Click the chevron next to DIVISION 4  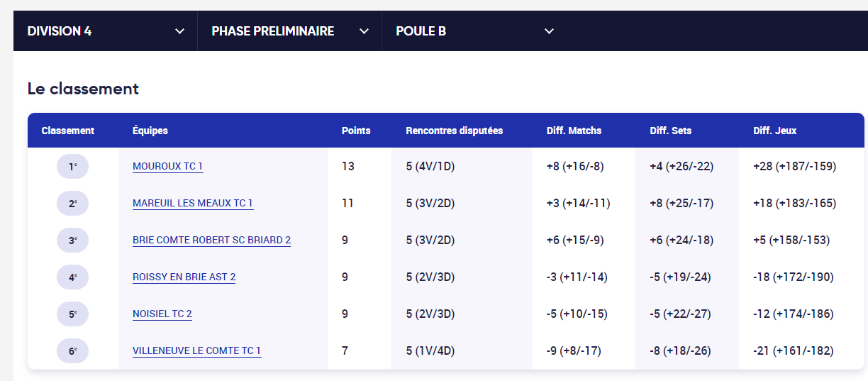point(180,31)
